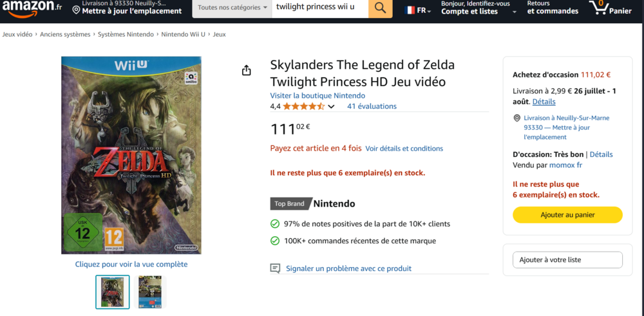The width and height of the screenshot is (644, 316).
Task: Select the back cover thumbnail
Action: pyautogui.click(x=151, y=292)
